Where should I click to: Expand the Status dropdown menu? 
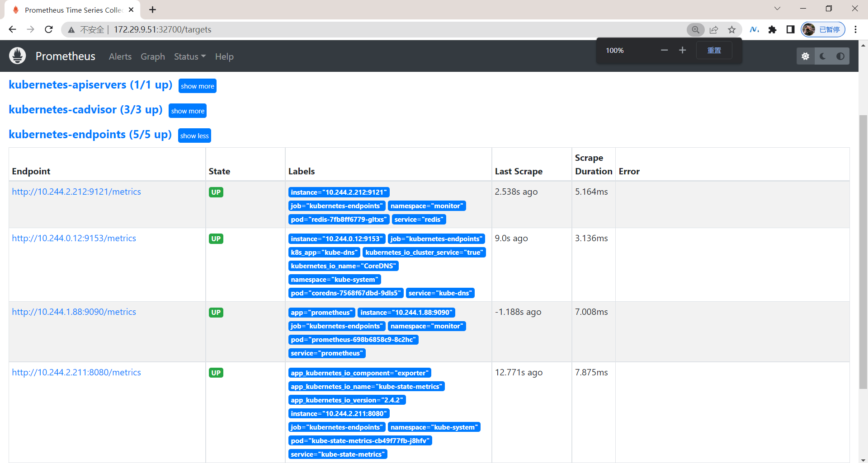[190, 56]
